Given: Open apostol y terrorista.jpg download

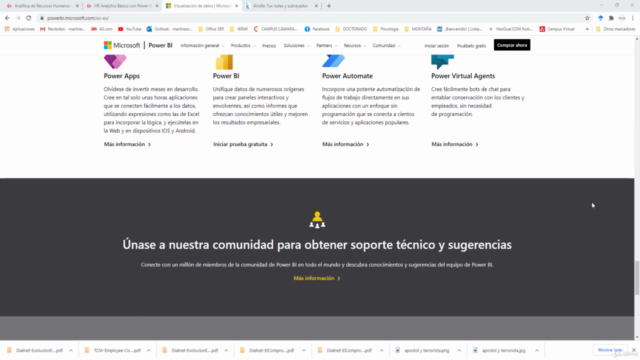Looking at the screenshot, I should click(503, 350).
